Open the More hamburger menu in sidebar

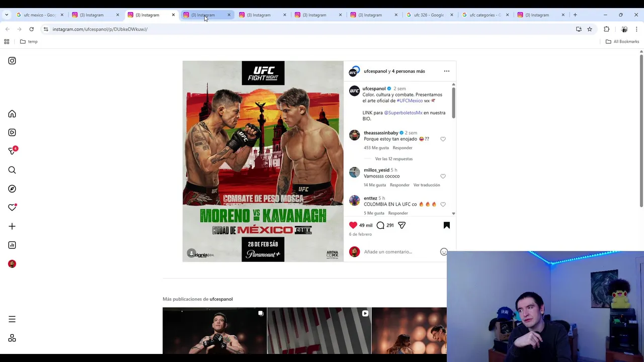click(x=12, y=319)
